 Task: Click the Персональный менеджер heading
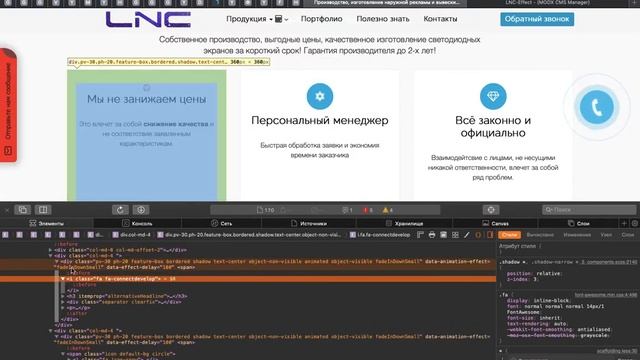click(x=320, y=120)
